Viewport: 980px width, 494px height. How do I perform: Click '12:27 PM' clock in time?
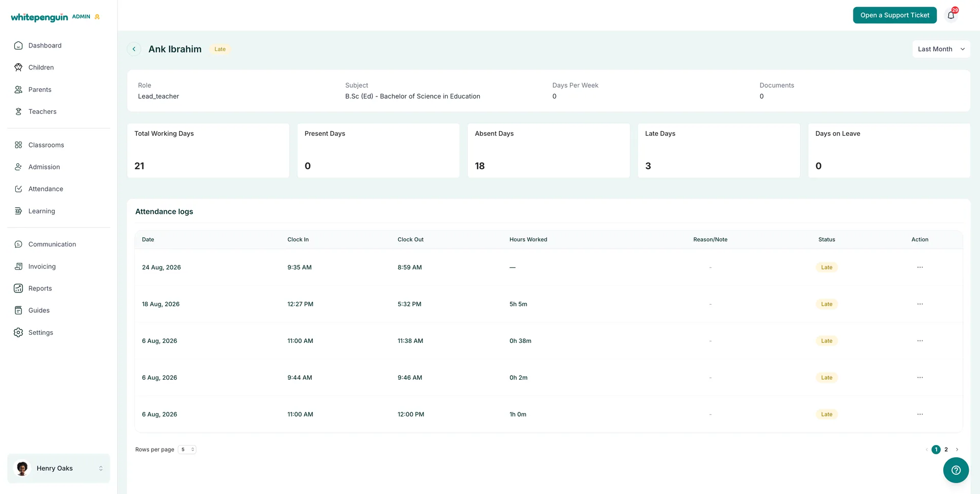[300, 304]
